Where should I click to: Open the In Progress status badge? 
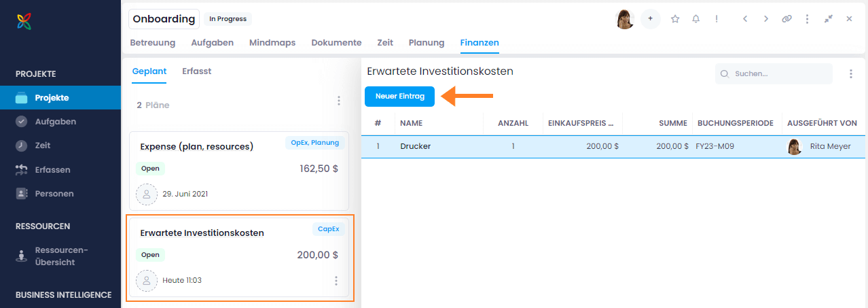(x=228, y=19)
